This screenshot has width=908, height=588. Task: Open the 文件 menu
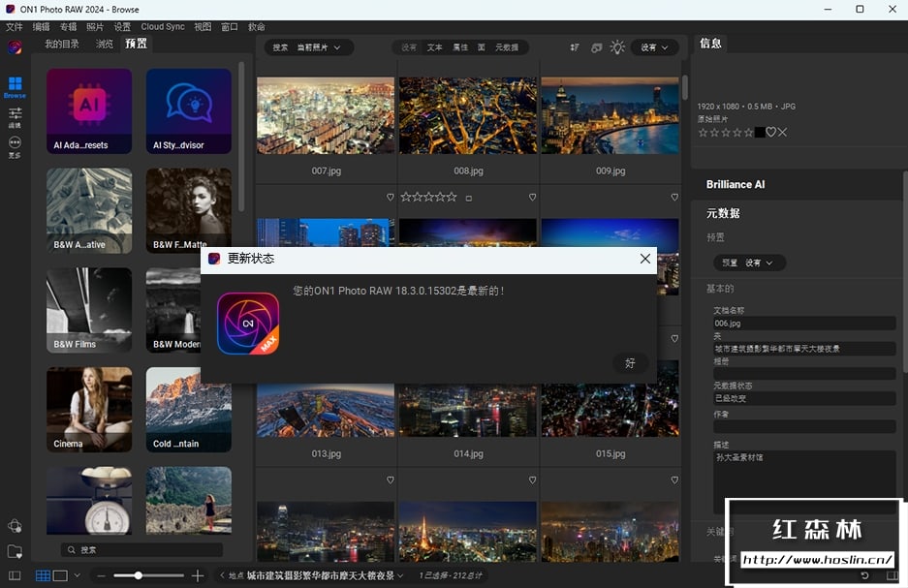pos(15,26)
